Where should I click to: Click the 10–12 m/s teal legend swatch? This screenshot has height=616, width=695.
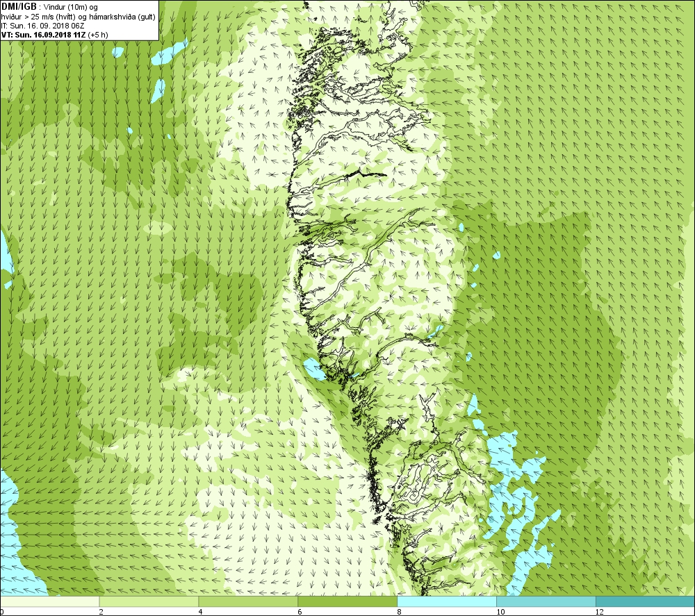point(546,601)
